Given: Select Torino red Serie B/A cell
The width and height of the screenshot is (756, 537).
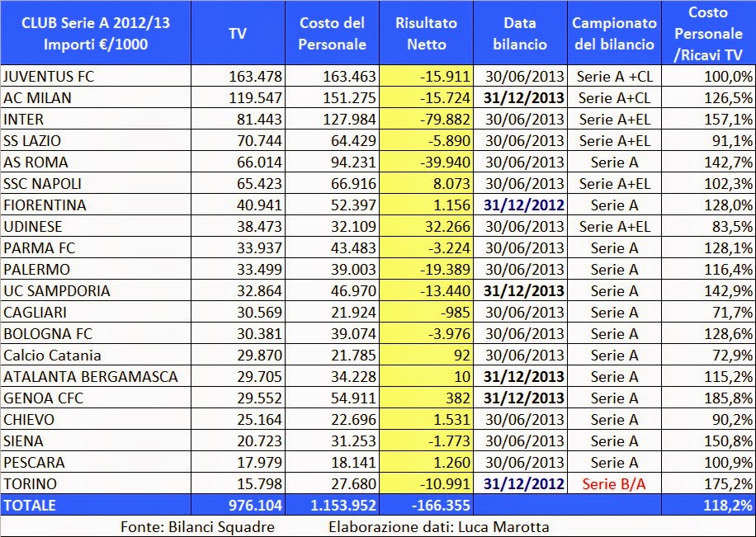Looking at the screenshot, I should [614, 483].
